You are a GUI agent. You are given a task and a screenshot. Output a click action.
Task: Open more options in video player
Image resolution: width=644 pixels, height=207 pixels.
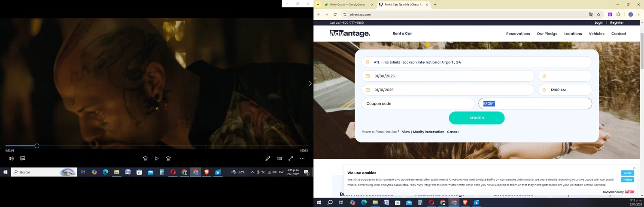coord(302,158)
